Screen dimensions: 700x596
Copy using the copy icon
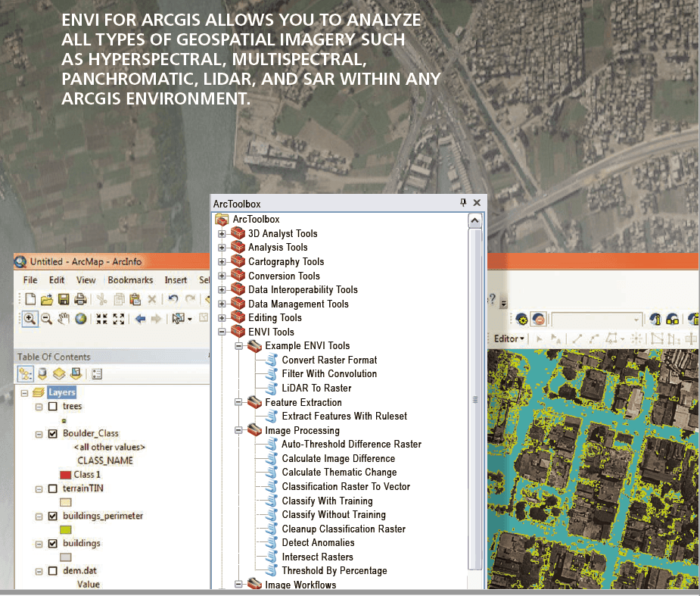[x=120, y=299]
